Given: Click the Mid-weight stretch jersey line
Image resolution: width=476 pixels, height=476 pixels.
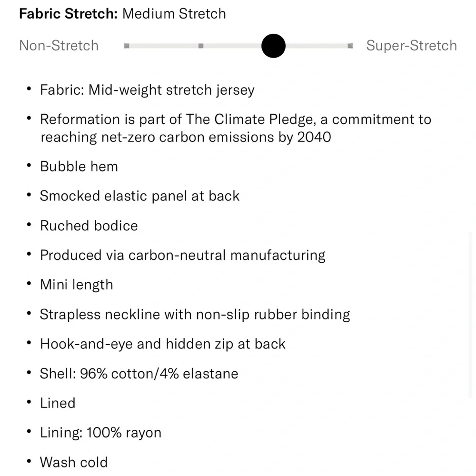Looking at the screenshot, I should click(x=147, y=90).
